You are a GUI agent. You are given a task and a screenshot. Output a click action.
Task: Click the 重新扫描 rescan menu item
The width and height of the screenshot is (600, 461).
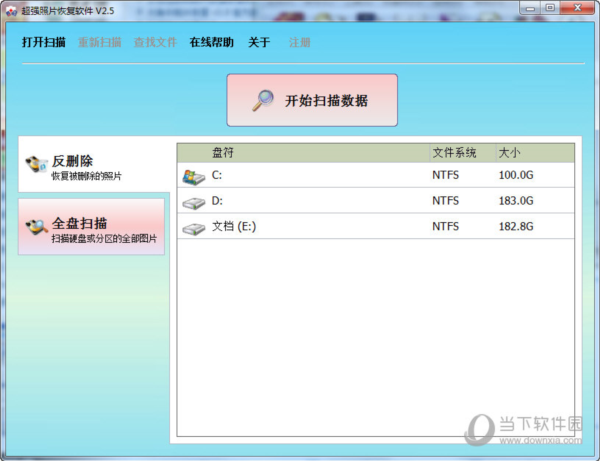pyautogui.click(x=99, y=42)
